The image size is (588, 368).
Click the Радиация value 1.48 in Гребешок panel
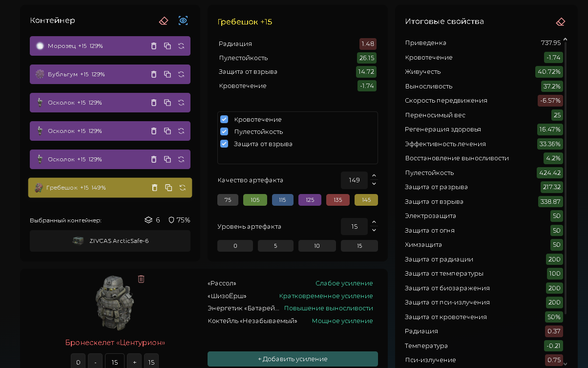pyautogui.click(x=368, y=43)
